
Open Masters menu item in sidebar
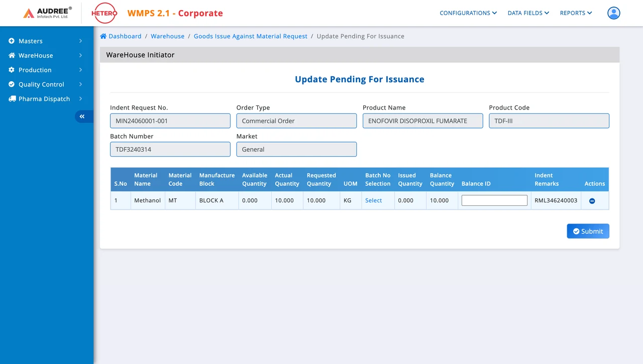coord(31,41)
